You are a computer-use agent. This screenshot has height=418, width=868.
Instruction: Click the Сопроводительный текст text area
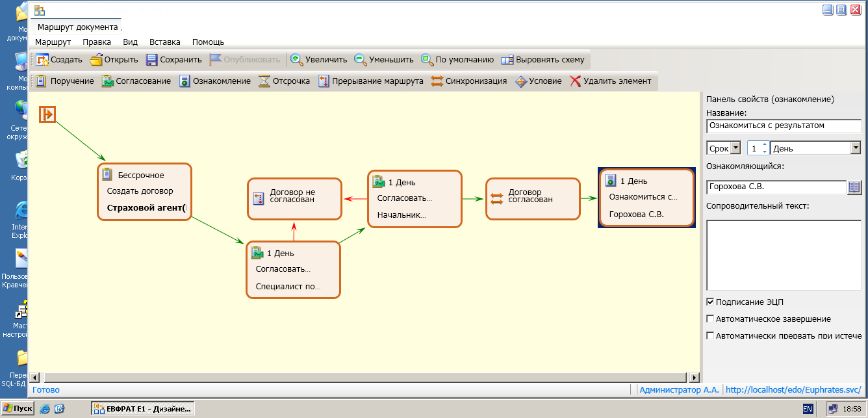coord(784,255)
